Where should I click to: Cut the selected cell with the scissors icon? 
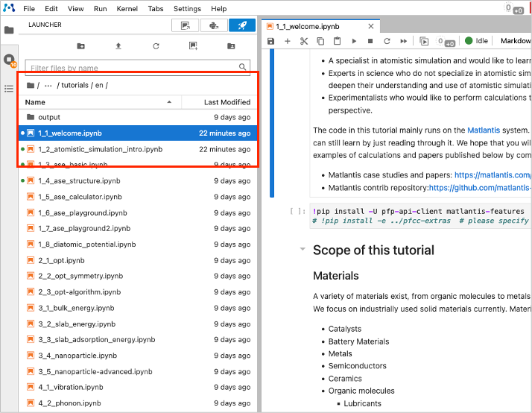coord(304,41)
